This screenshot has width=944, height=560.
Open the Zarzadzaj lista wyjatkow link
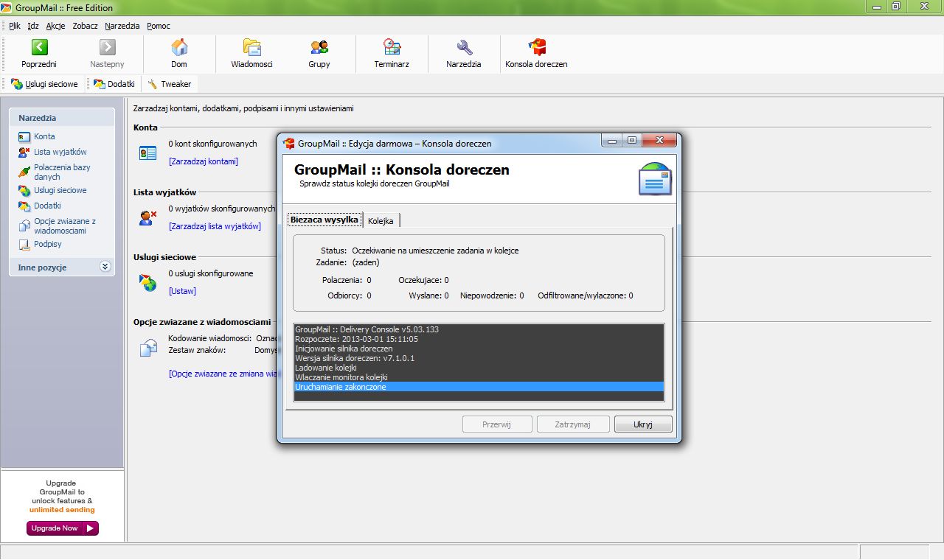(215, 226)
